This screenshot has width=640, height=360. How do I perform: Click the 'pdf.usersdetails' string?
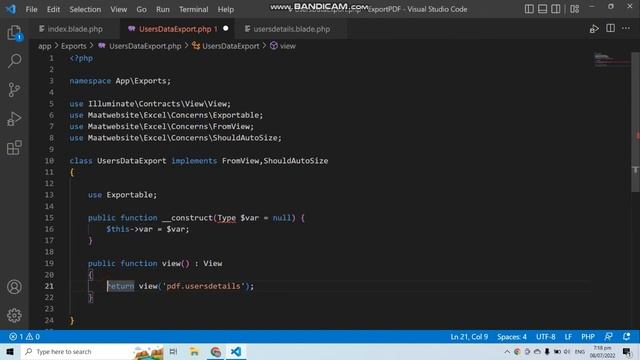[203, 286]
